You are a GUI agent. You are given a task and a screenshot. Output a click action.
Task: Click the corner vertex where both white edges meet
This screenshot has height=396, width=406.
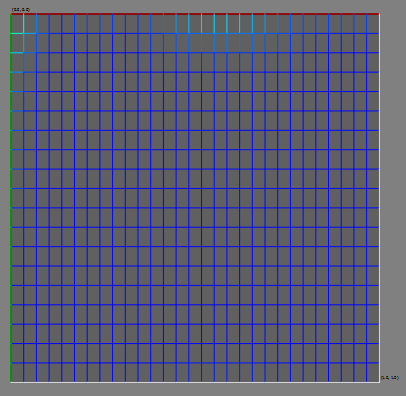pyautogui.click(x=379, y=382)
